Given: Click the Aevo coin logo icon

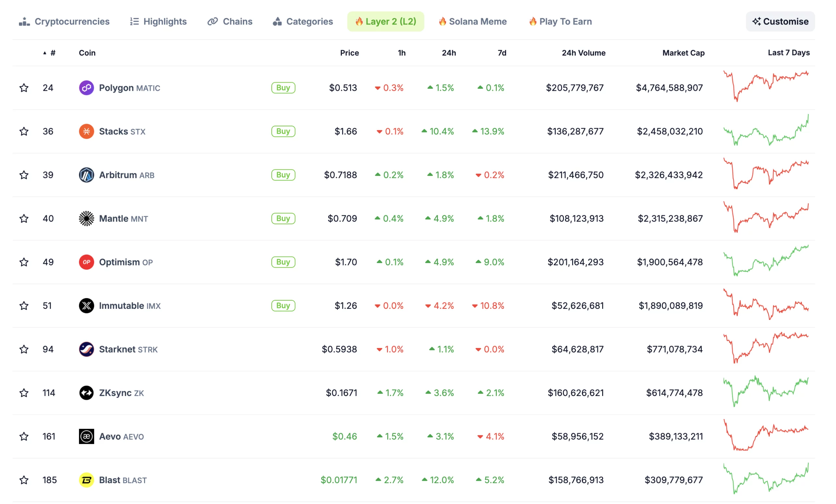Looking at the screenshot, I should click(87, 436).
